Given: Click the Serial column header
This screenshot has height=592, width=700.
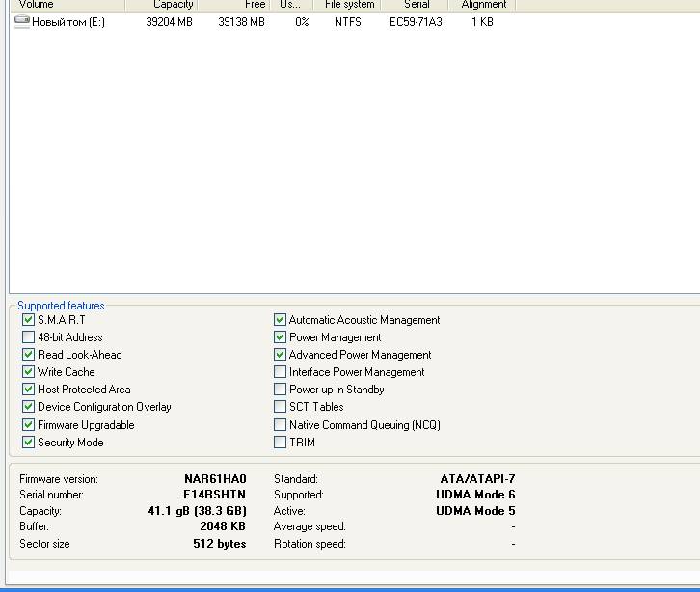Looking at the screenshot, I should point(417,5).
